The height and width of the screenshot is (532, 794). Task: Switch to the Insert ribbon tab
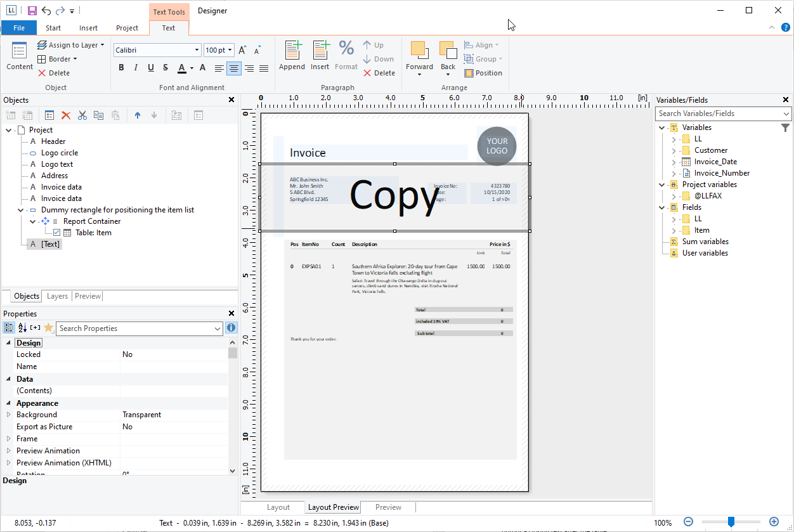89,28
